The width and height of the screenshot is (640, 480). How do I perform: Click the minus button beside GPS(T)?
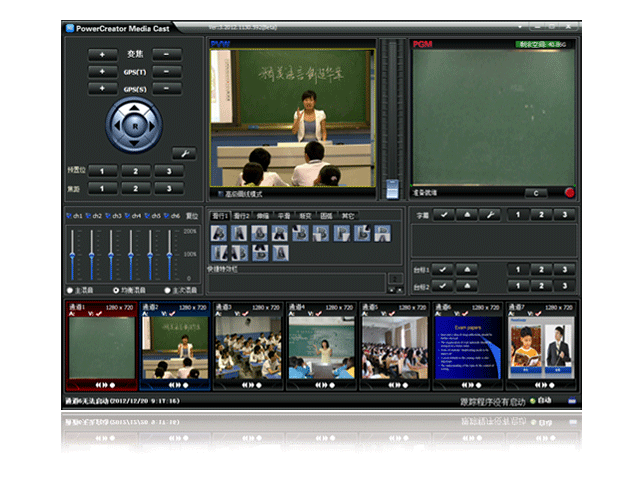166,72
